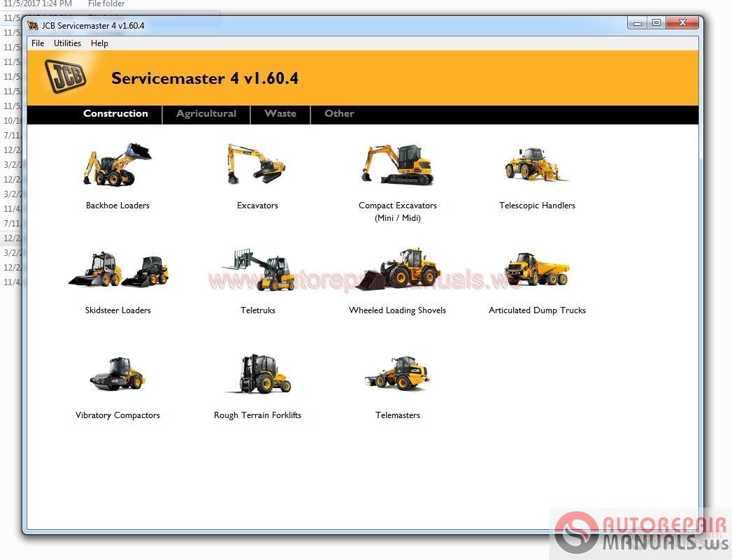The image size is (732, 560).
Task: Switch to the Waste tab
Action: (280, 113)
